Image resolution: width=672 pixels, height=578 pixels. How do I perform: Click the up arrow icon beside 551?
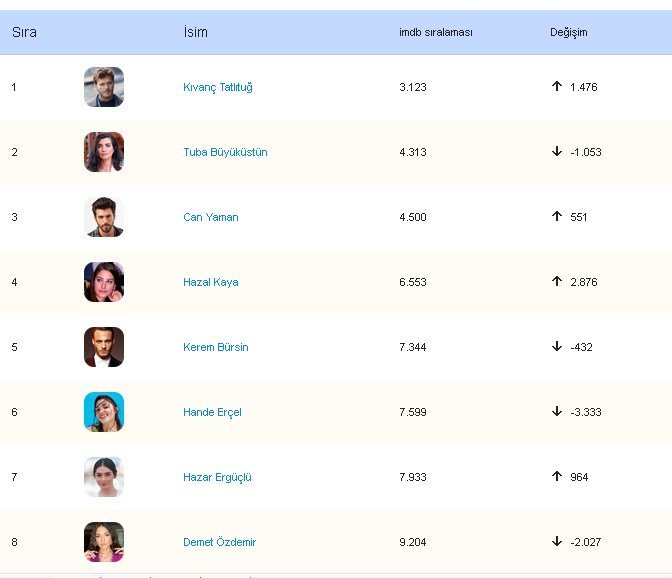557,217
